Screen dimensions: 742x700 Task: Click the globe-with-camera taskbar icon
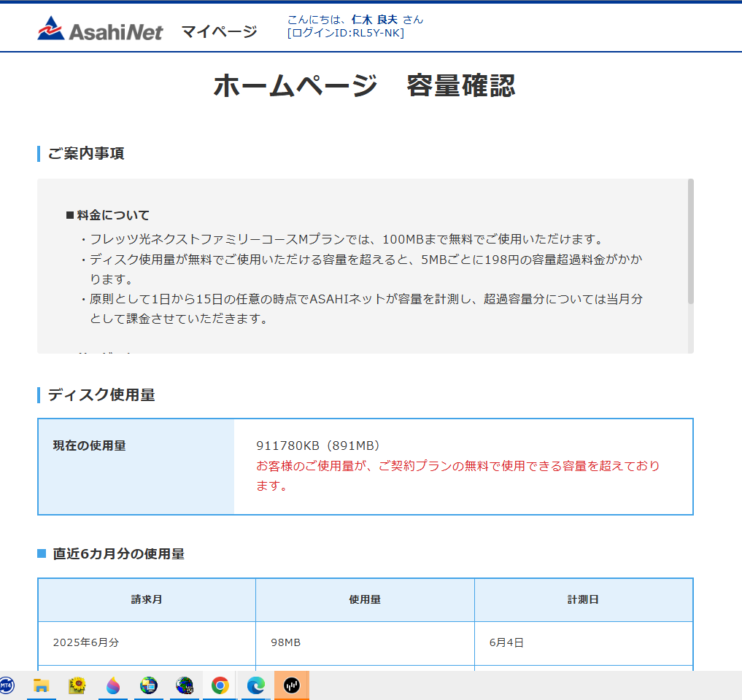click(x=185, y=685)
